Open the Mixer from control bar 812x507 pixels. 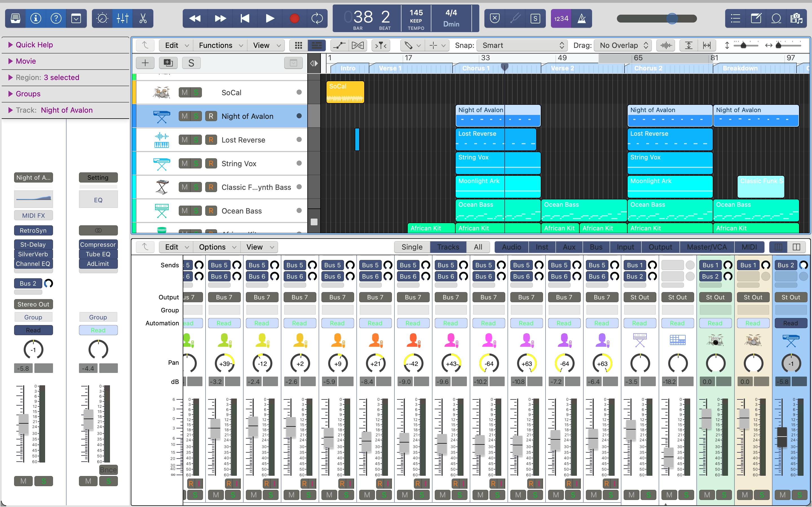tap(122, 18)
